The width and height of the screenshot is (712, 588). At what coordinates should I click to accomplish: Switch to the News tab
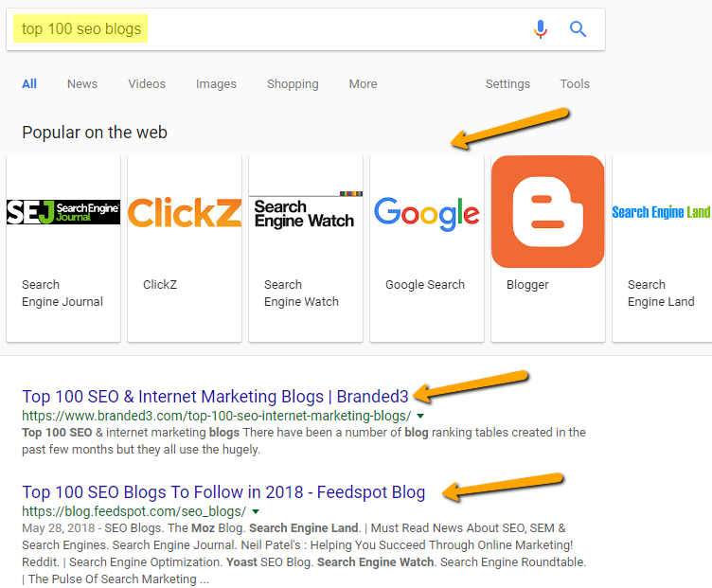tap(82, 84)
